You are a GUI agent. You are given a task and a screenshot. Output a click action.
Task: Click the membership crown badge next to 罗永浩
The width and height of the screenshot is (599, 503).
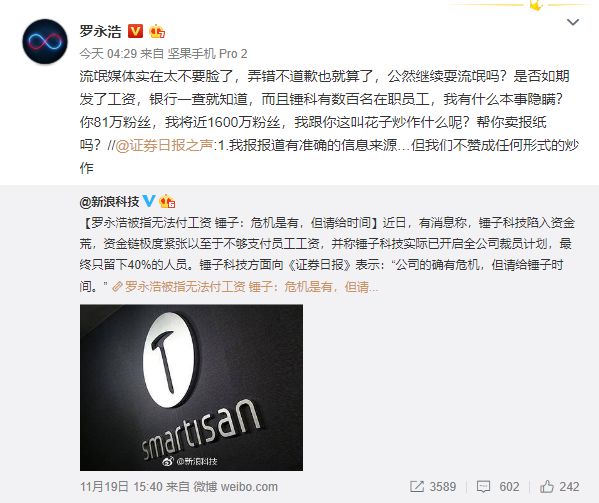157,31
